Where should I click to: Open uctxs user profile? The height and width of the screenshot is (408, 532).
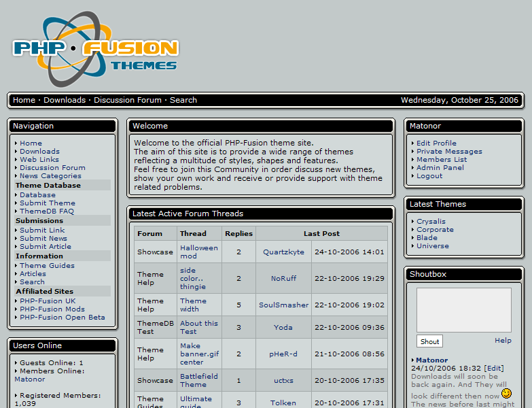(283, 380)
